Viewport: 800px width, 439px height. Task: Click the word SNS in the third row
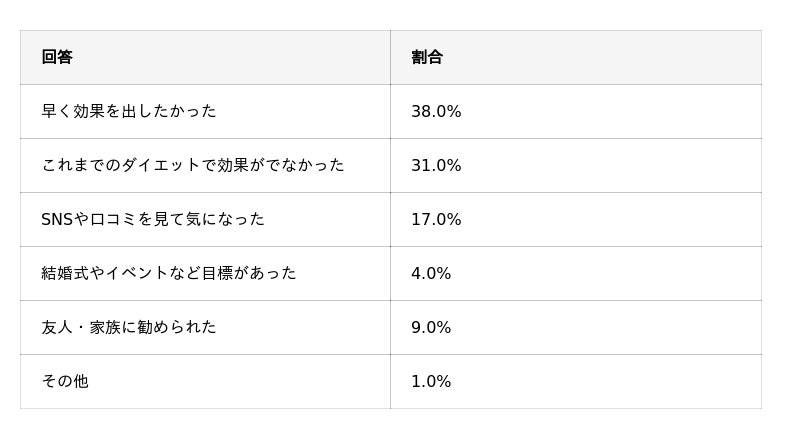coord(57,219)
